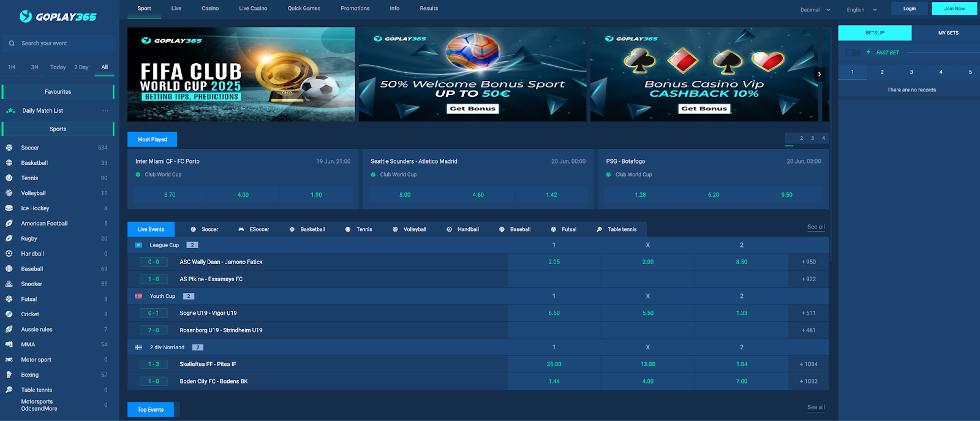The height and width of the screenshot is (421, 980).
Task: Select 2.05 odds for ASC Wally Daan
Action: click(554, 262)
